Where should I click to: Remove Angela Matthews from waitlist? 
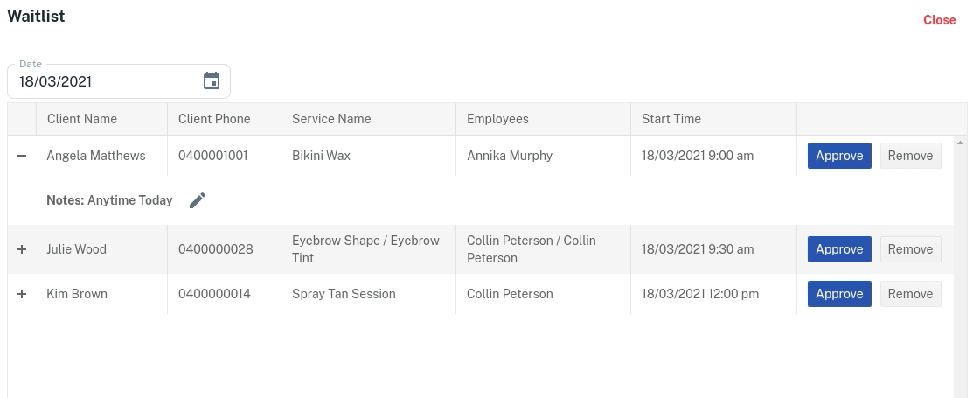tap(910, 156)
